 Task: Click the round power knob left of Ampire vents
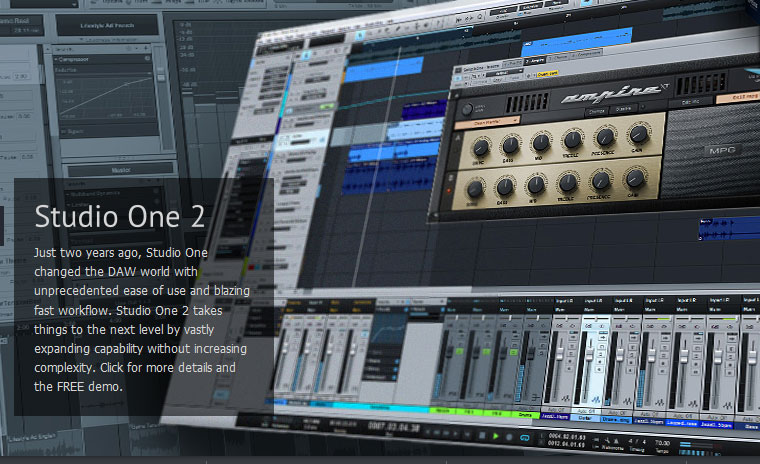pos(467,110)
